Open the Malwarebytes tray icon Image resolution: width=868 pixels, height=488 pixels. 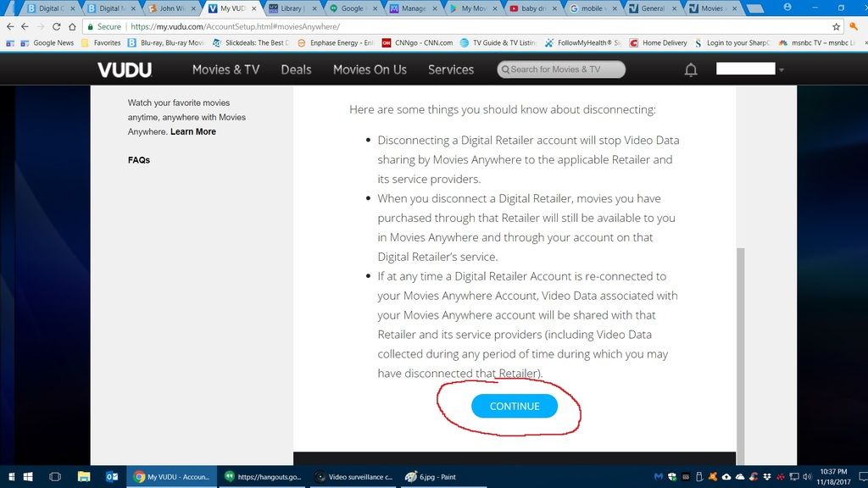[x=658, y=476]
